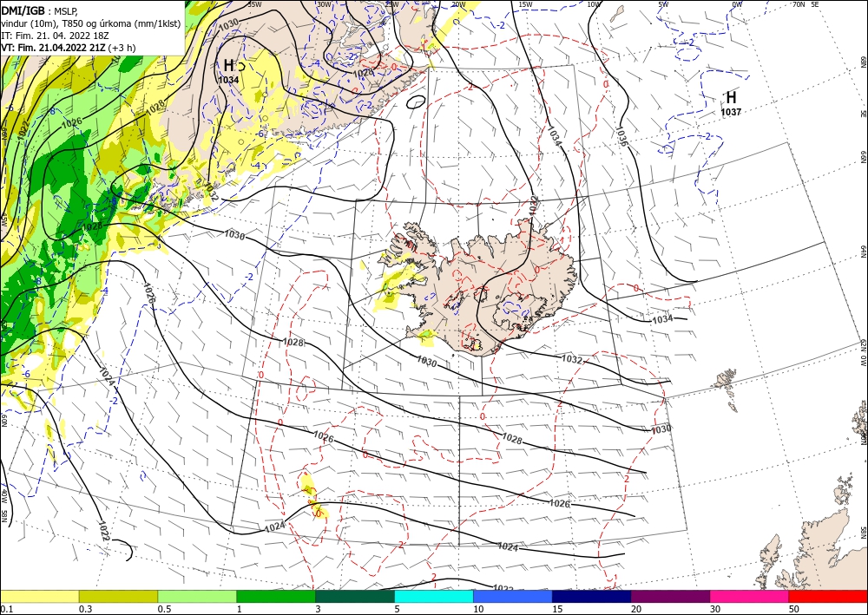
Task: Click the "20" legend value
Action: 636,609
